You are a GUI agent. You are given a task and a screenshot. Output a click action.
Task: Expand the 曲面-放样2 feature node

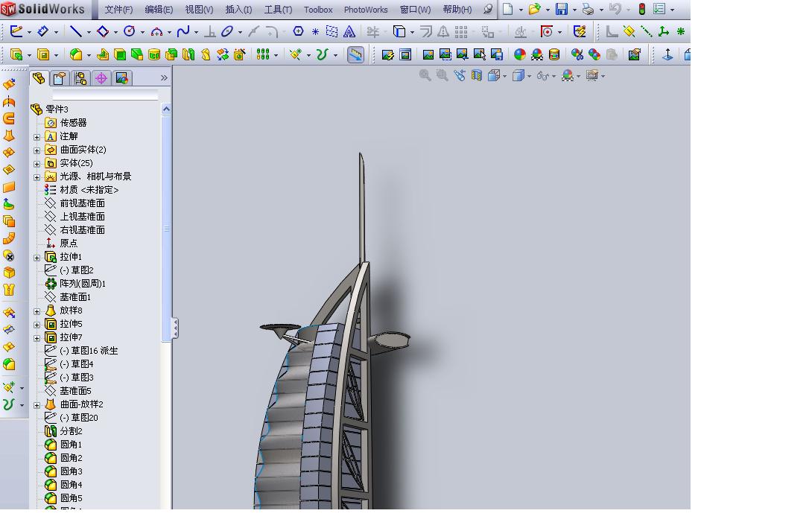click(37, 405)
